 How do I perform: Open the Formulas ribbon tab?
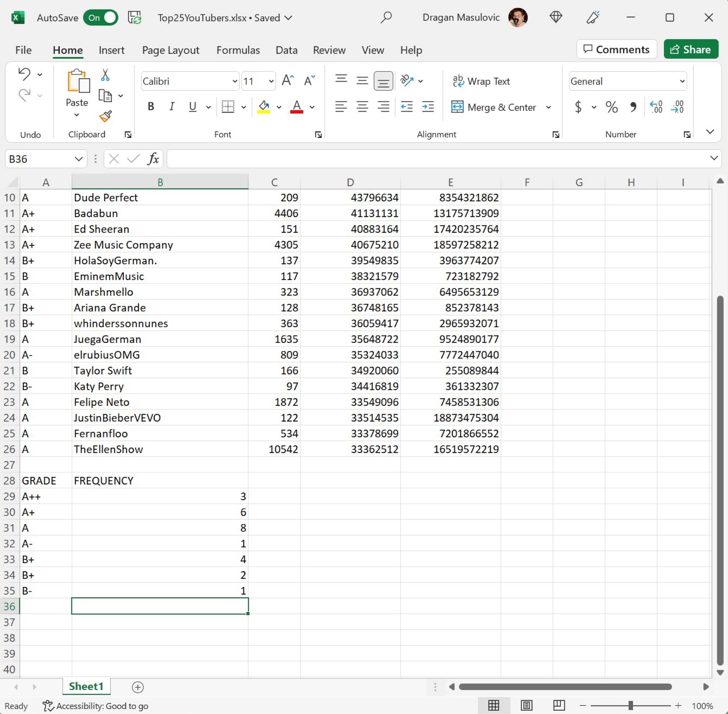238,50
